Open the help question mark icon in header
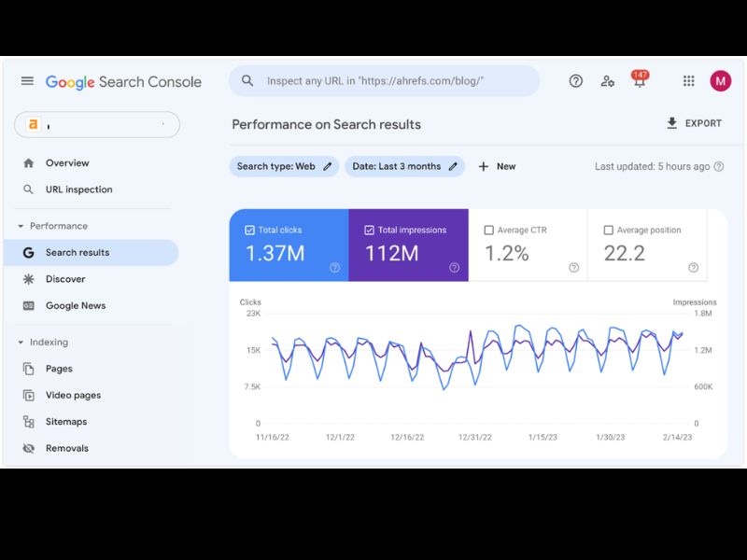 click(x=575, y=81)
